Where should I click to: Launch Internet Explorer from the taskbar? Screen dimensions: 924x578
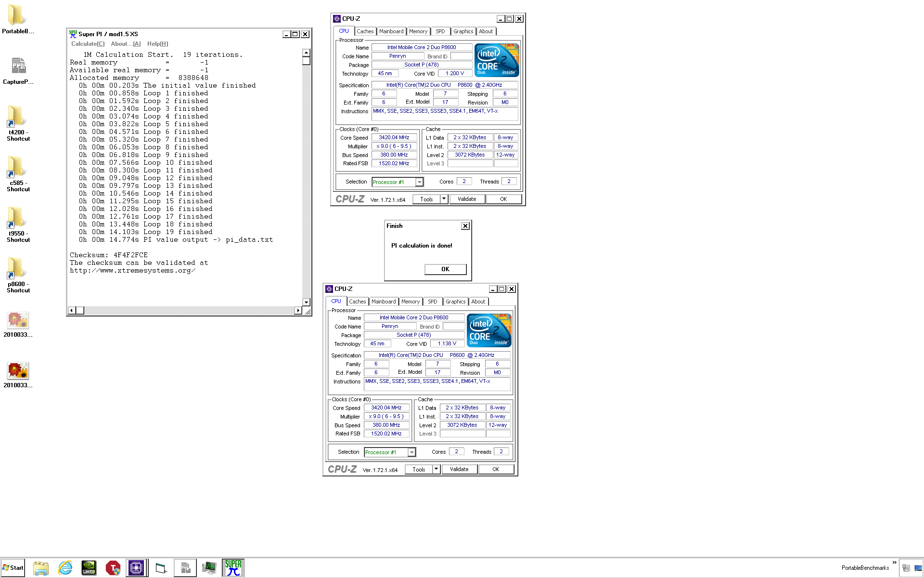65,568
